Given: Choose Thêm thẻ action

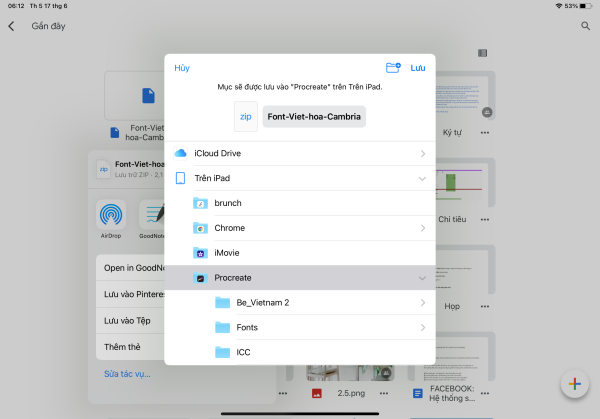Looking at the screenshot, I should 130,347.
